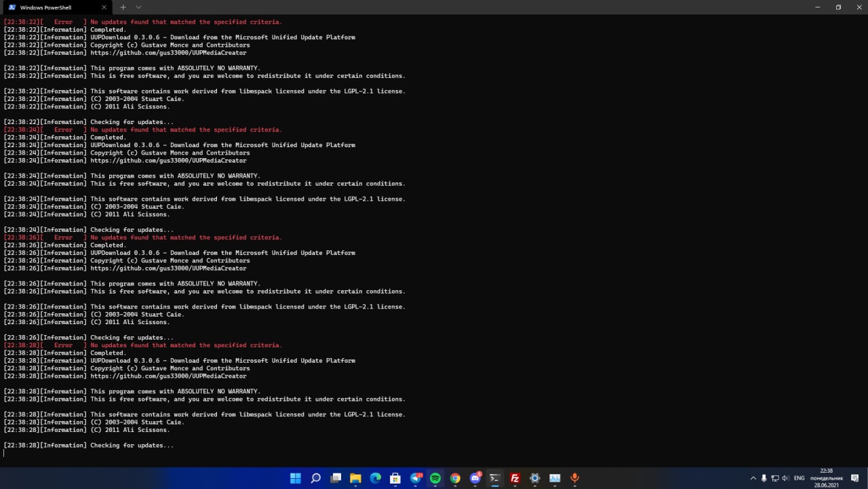The width and height of the screenshot is (868, 489).
Task: Click the 22:38:22 'Checking for updates...' line
Action: [x=88, y=122]
